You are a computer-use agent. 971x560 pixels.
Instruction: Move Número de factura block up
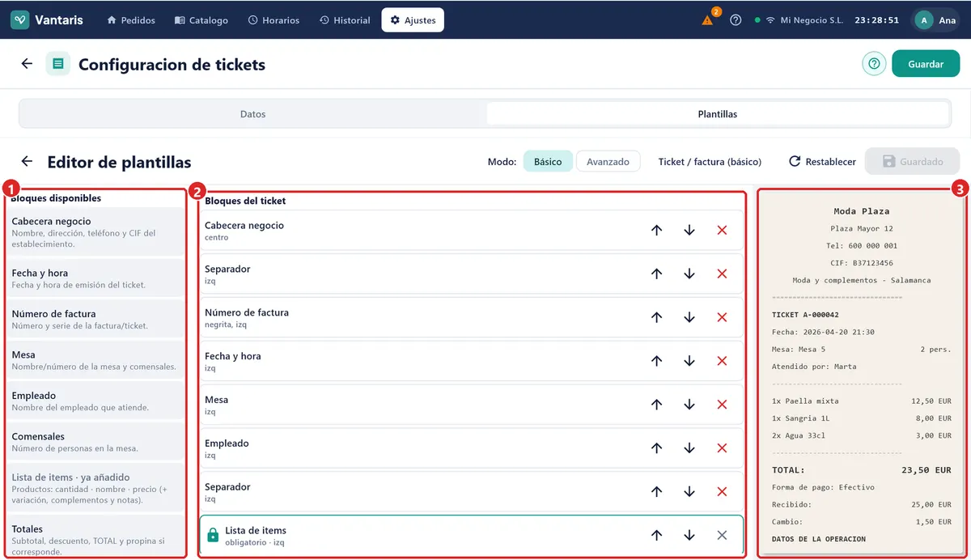pos(656,318)
